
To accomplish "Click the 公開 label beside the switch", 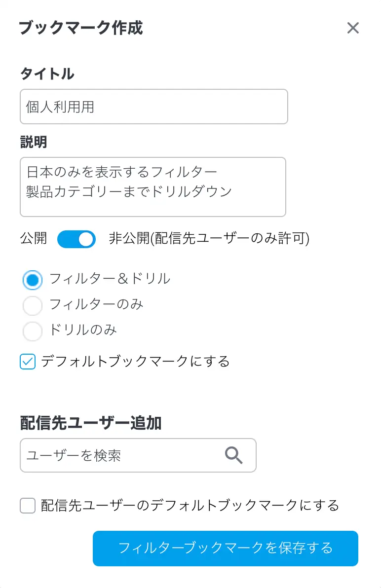I will (x=34, y=239).
